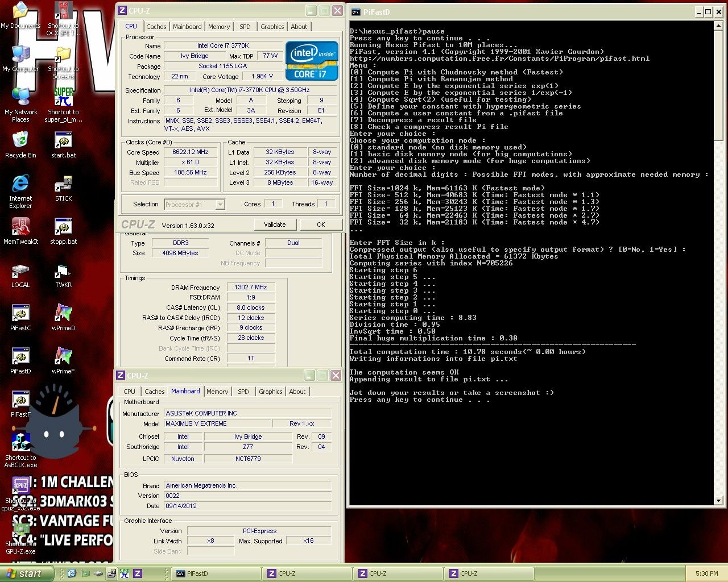Select the Shortcut to OCX SPI desktop icon
Image resolution: width=728 pixels, height=582 pixels.
pos(63,19)
